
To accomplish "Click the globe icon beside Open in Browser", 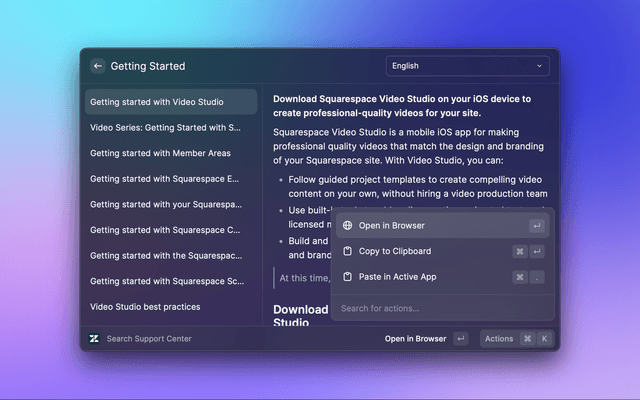I will tap(347, 226).
